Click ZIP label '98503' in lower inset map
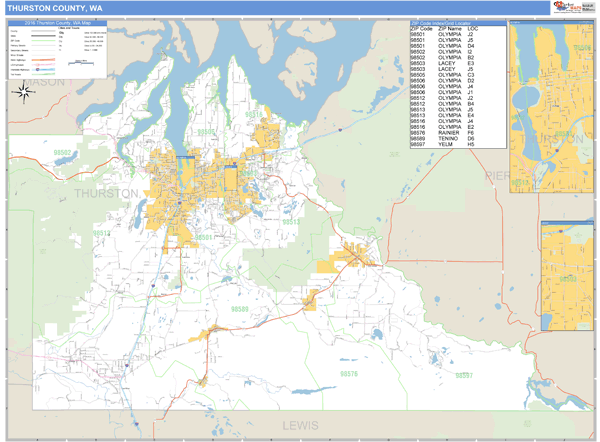The height and width of the screenshot is (442, 600). [568, 279]
